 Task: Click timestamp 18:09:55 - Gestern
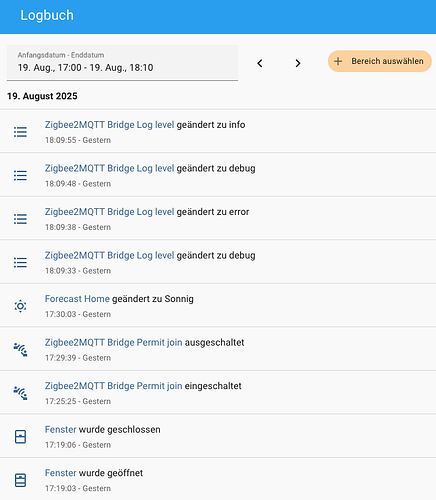coord(78,140)
